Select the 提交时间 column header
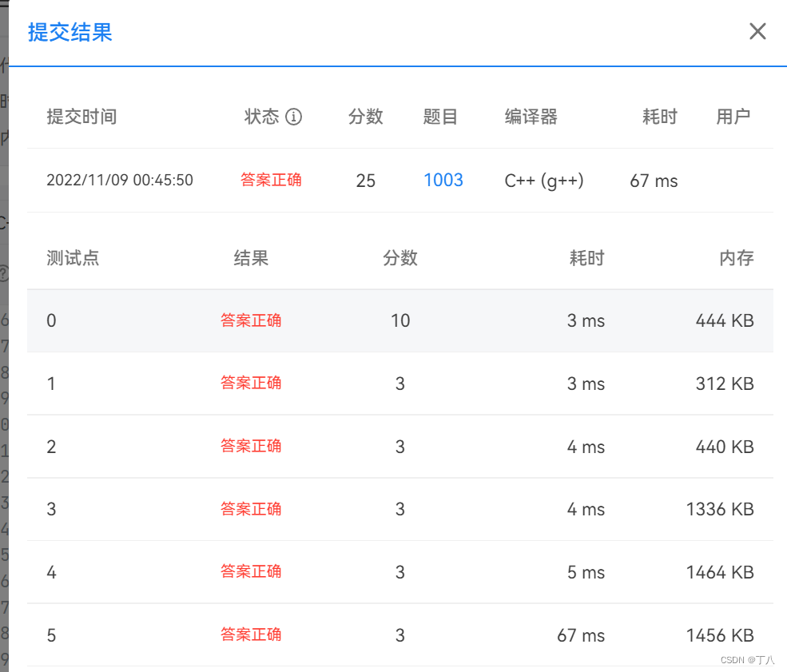 pos(81,117)
